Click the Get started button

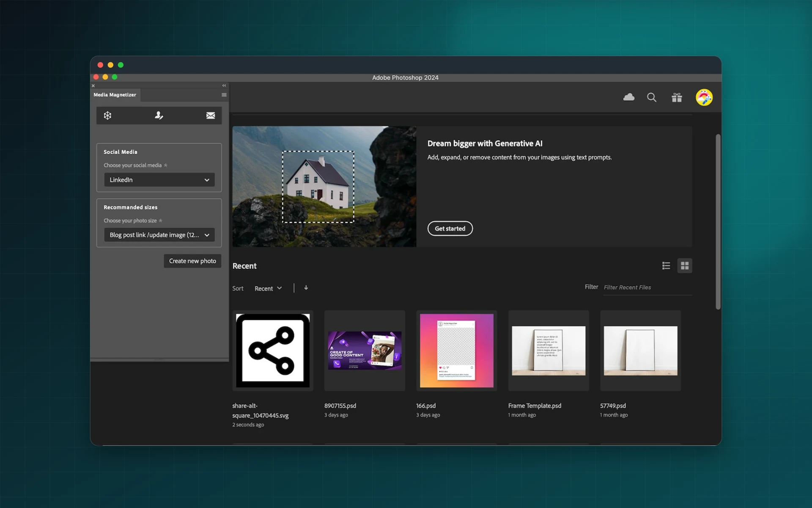click(x=450, y=229)
